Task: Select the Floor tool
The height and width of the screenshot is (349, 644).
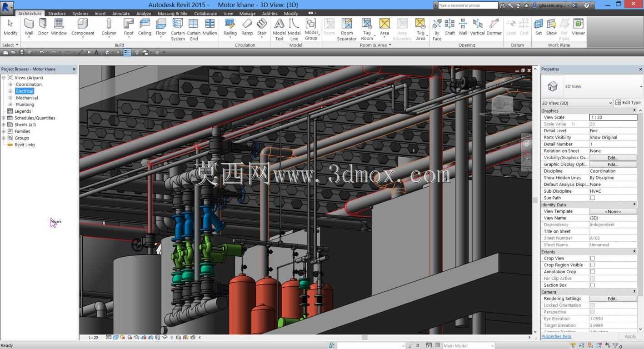Action: (161, 27)
